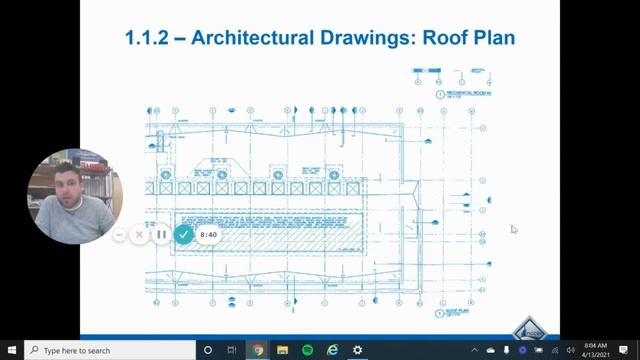The height and width of the screenshot is (360, 640).
Task: Click the round purple tray icon
Action: point(522,350)
